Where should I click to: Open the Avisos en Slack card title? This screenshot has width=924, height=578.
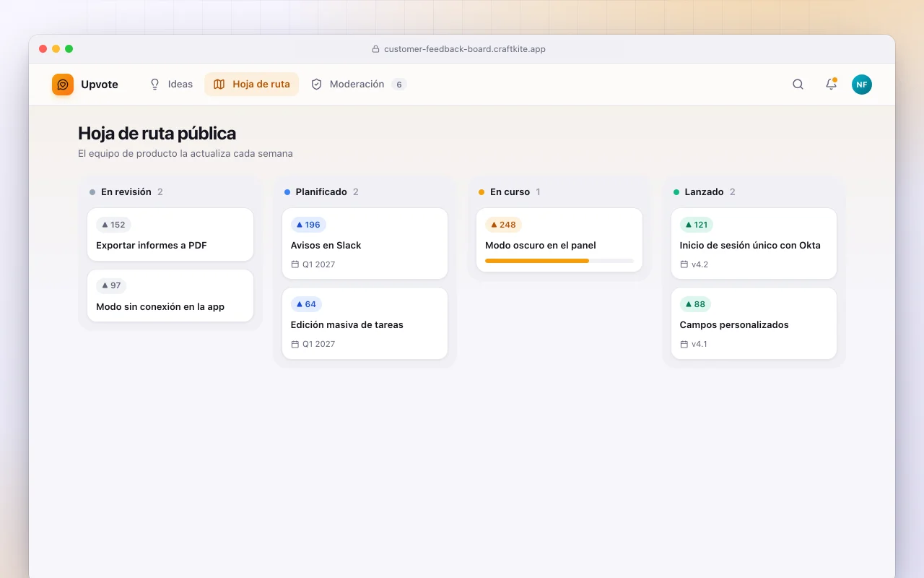(326, 245)
